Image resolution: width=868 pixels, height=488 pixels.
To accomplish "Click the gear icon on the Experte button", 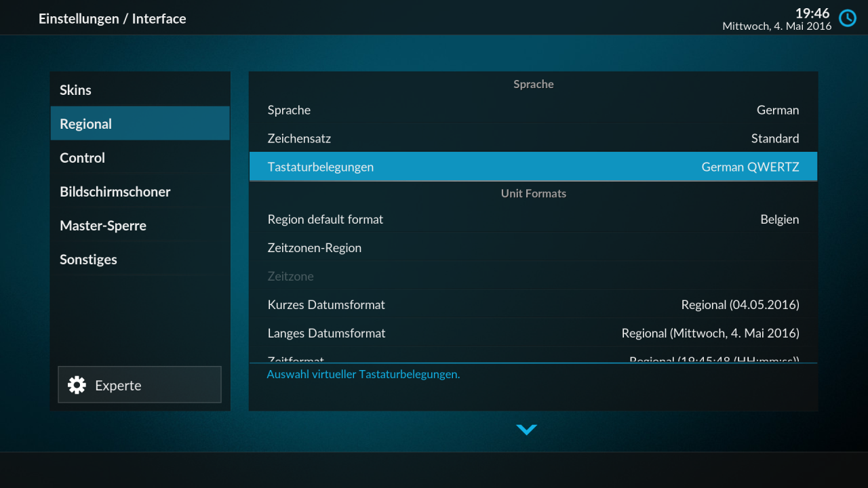I will (77, 384).
